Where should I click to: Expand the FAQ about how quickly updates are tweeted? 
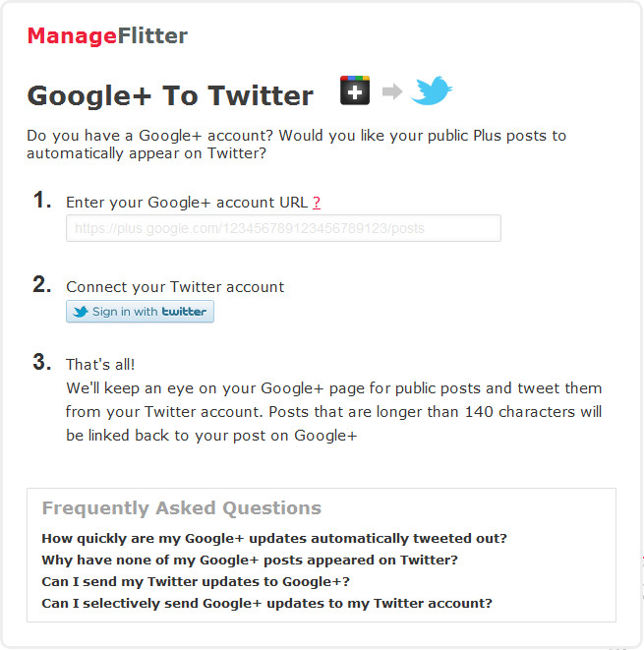pos(274,538)
